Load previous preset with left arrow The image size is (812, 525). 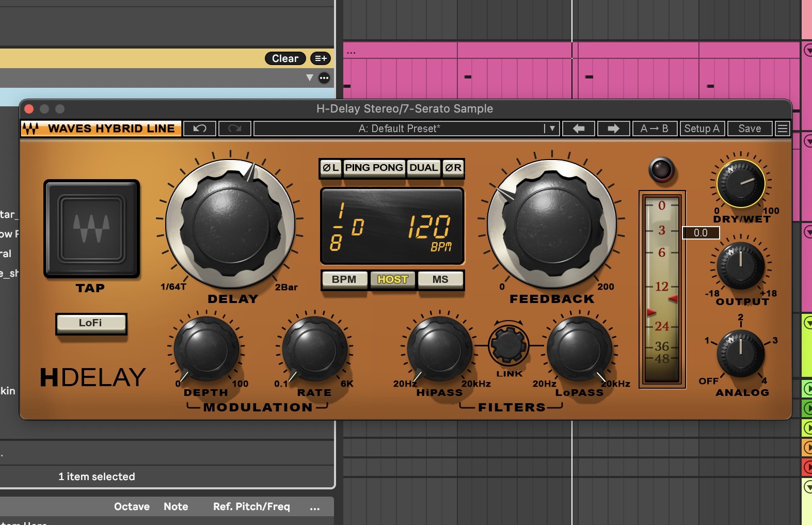579,129
